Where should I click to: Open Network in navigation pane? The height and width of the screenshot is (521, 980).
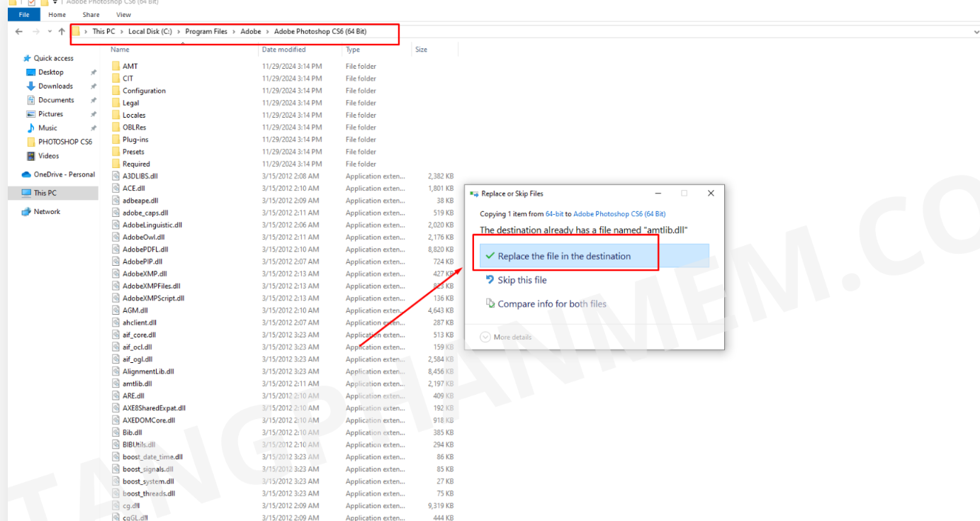point(47,211)
